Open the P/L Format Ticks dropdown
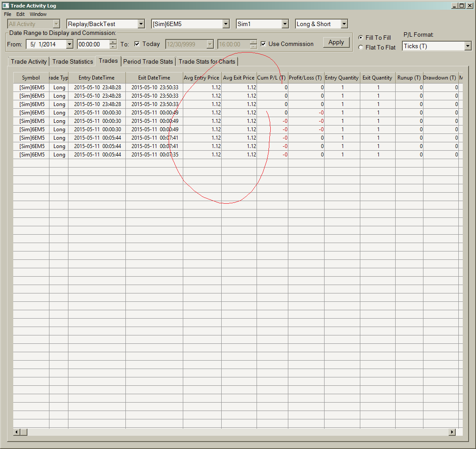This screenshot has width=476, height=449. pos(468,46)
